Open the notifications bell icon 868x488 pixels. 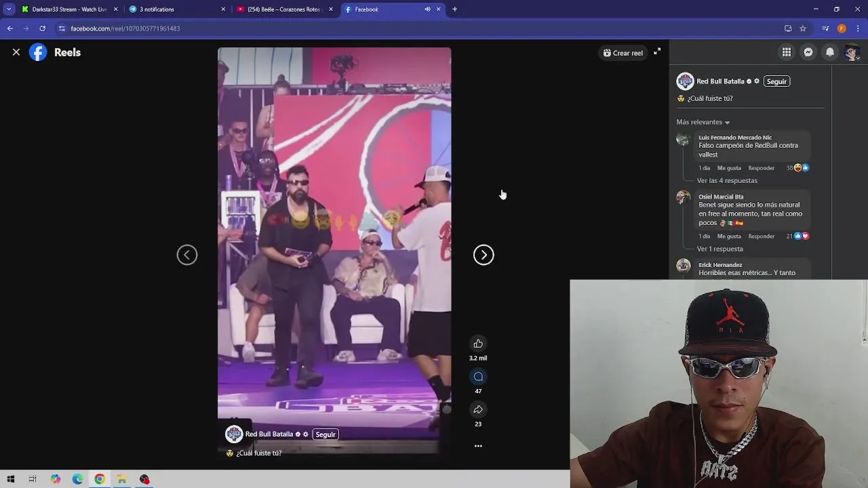tap(830, 52)
